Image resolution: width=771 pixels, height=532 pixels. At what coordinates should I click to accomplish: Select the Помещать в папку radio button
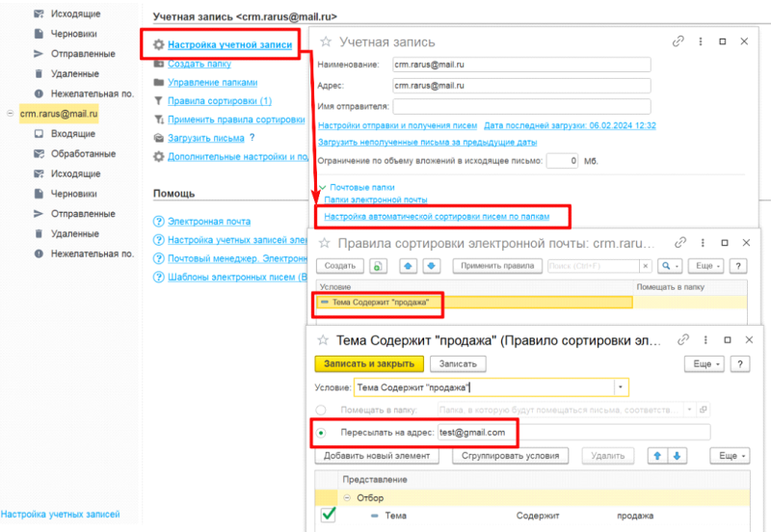pyautogui.click(x=321, y=410)
